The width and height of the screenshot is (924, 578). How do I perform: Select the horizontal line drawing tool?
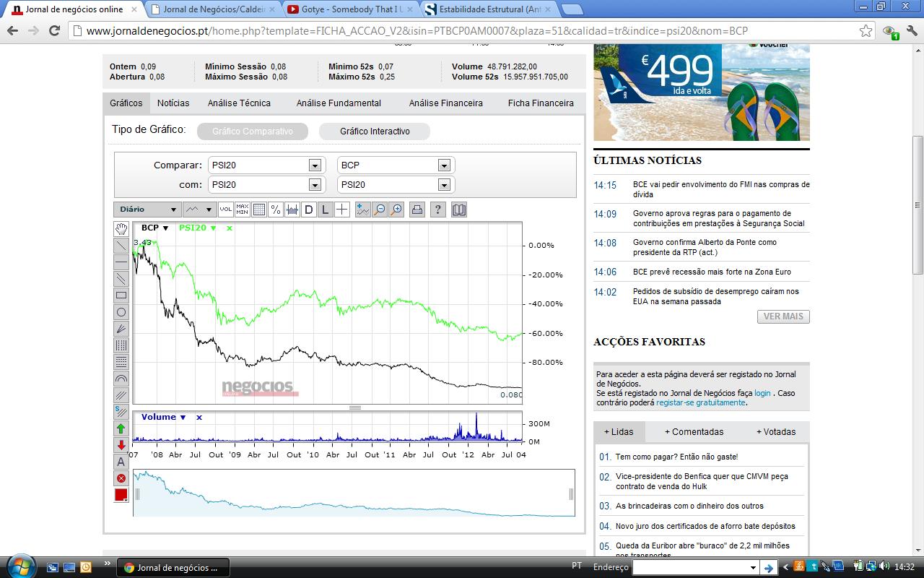[121, 262]
